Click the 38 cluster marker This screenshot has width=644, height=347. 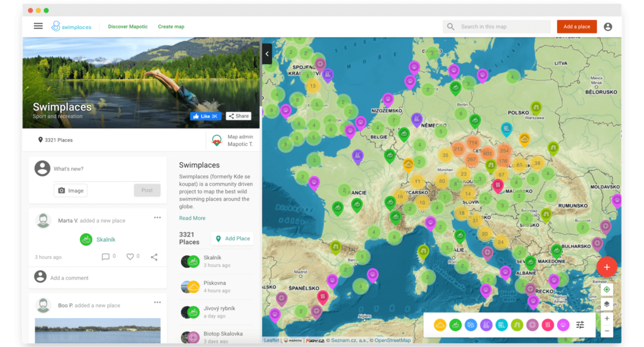coord(537,163)
